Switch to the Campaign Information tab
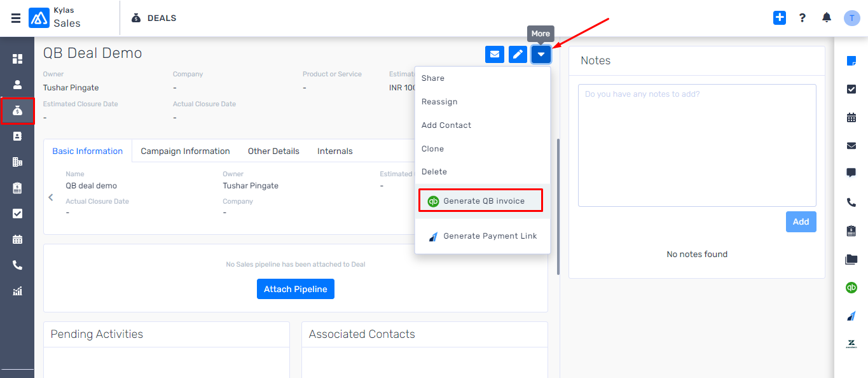 click(185, 151)
